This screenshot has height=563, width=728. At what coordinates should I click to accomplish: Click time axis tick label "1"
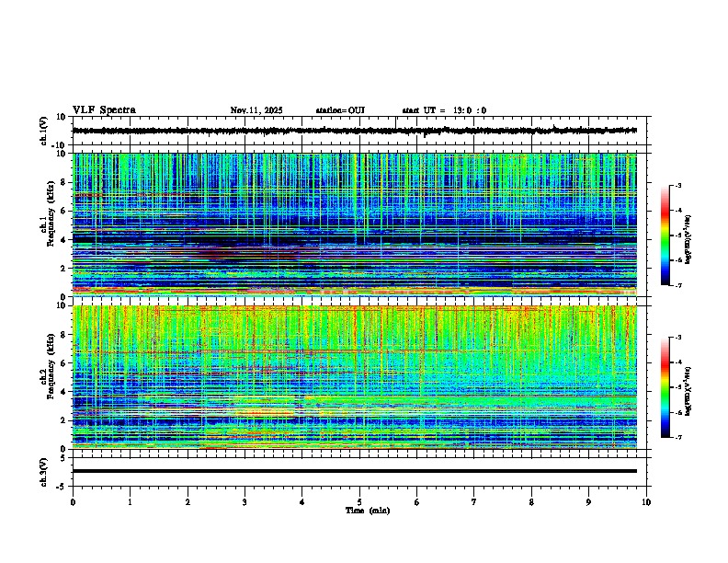point(130,502)
